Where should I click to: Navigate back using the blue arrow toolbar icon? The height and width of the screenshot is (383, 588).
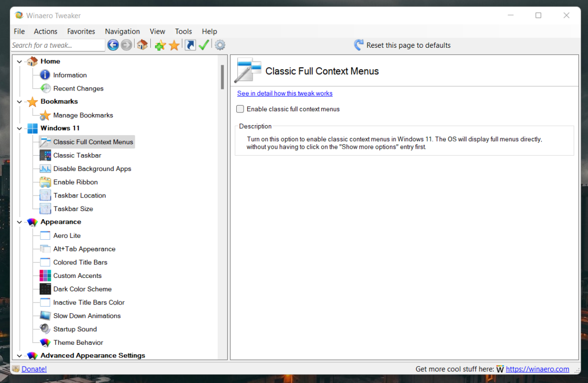[x=113, y=45]
